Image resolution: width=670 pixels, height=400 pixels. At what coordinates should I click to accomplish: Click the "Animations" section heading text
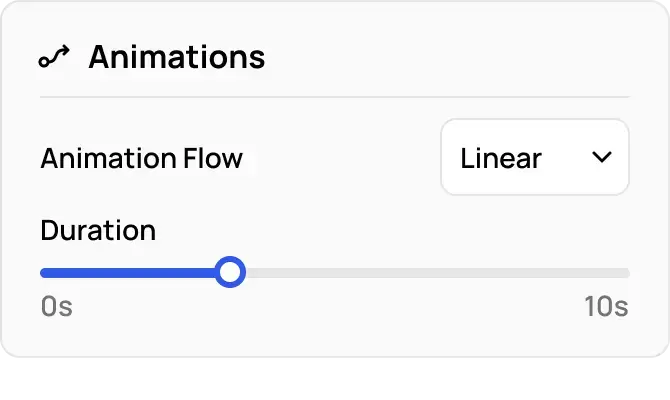[x=177, y=57]
